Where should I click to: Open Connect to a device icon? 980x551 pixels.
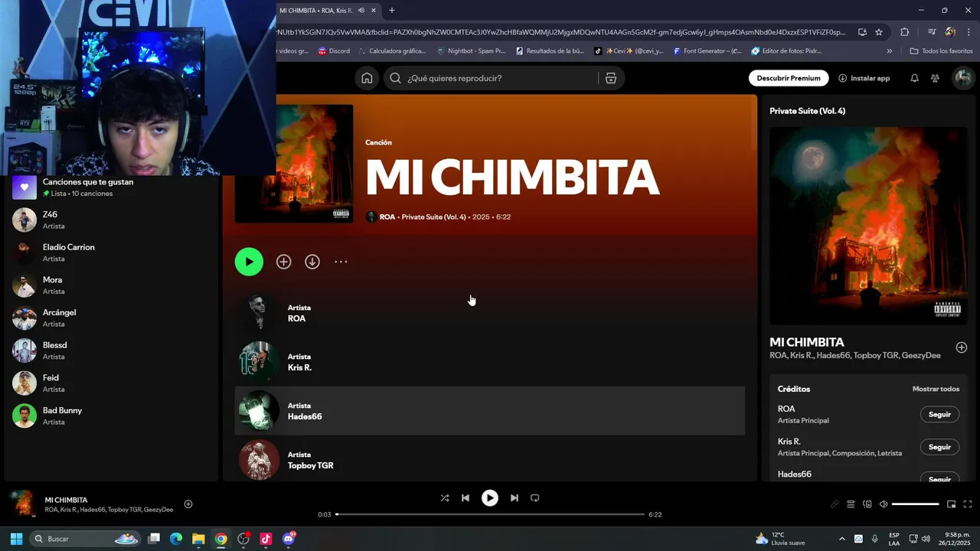click(867, 504)
